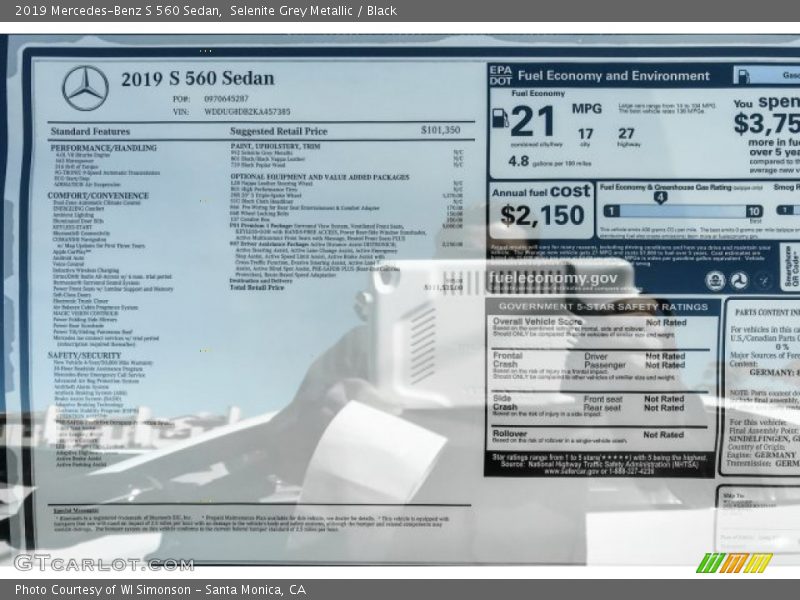Click the Annual fuel cost $2,150 box
The image size is (800, 600).
pos(541,206)
